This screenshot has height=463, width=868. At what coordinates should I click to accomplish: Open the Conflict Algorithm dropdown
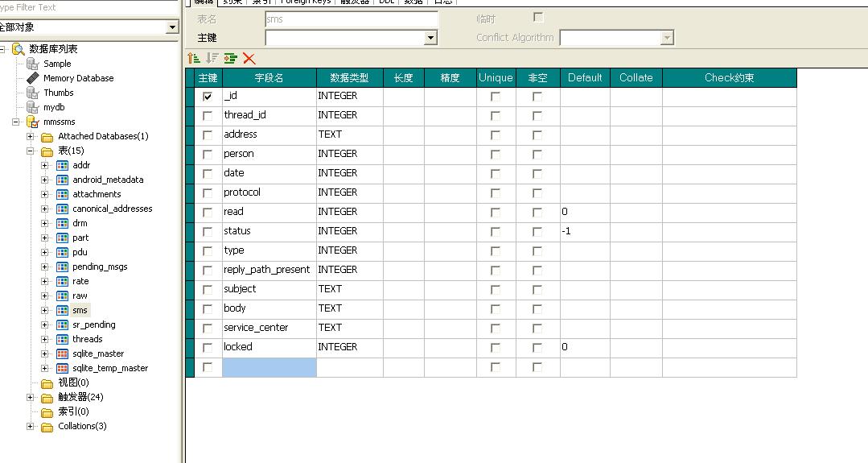[x=667, y=38]
